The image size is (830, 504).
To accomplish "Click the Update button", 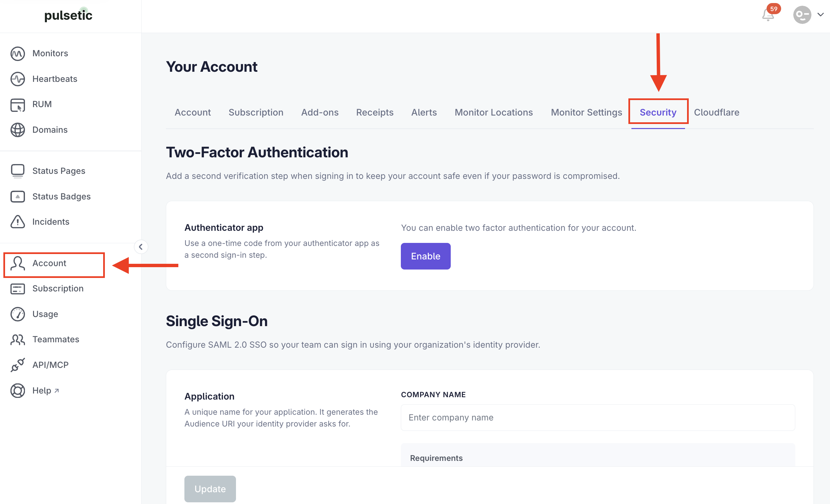I will tap(210, 489).
